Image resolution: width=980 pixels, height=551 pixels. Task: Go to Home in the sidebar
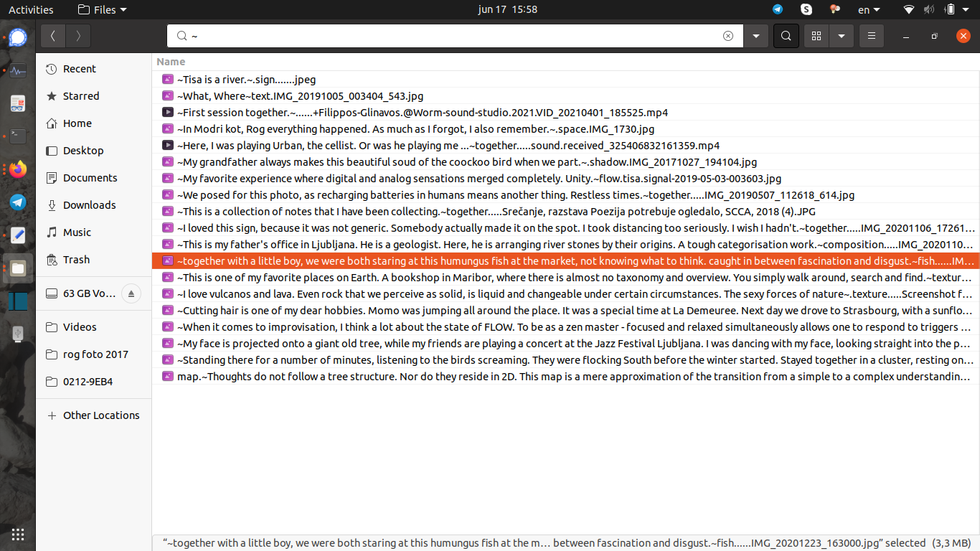click(x=94, y=123)
